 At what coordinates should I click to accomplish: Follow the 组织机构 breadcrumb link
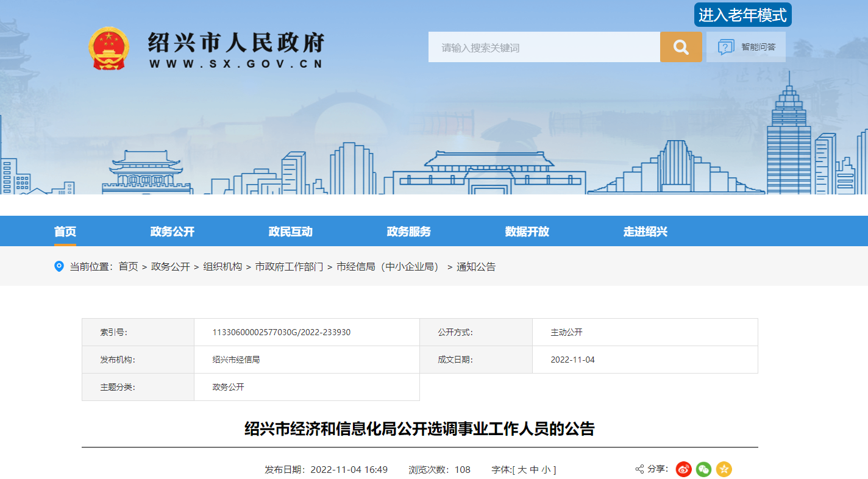[x=222, y=267]
